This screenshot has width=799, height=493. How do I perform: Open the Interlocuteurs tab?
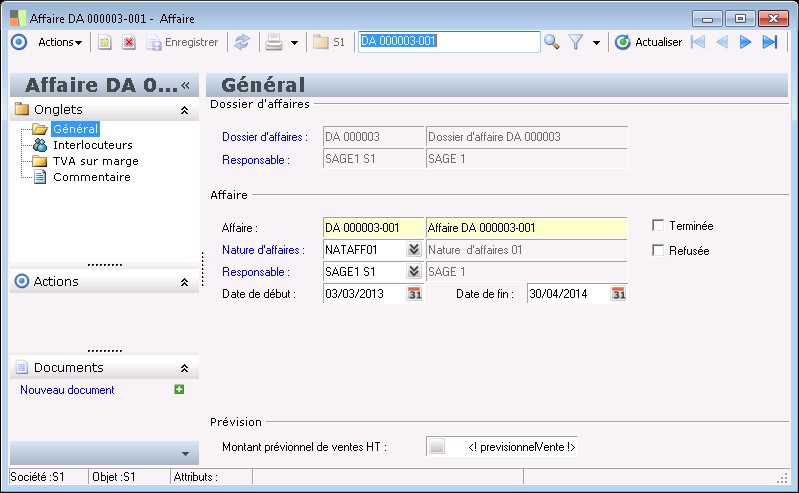point(93,145)
